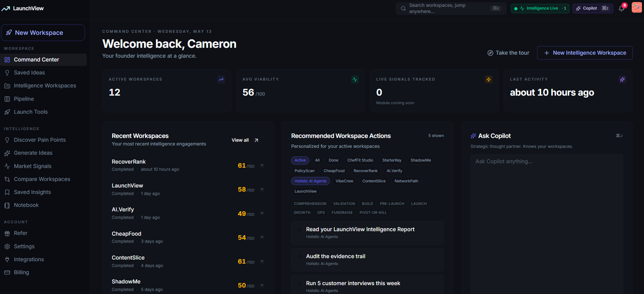Select the RecoverRank workspace chip
The width and height of the screenshot is (644, 294).
(366, 171)
